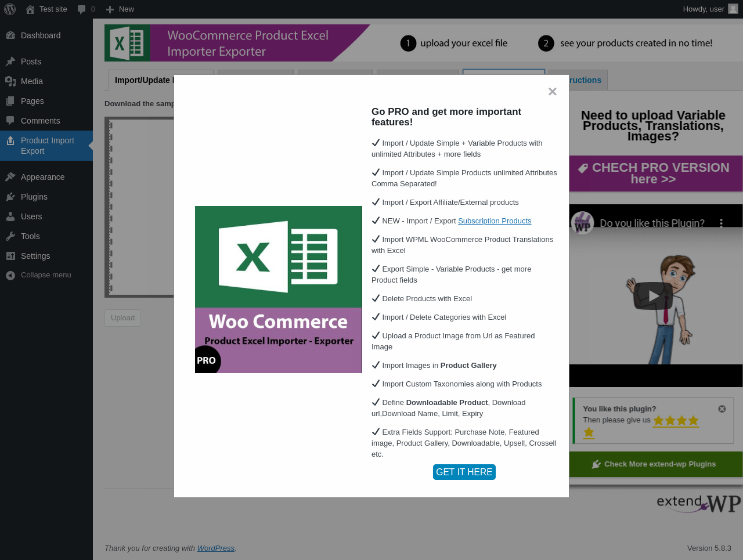
Task: Select Product Import Export menu item
Action: (48, 146)
